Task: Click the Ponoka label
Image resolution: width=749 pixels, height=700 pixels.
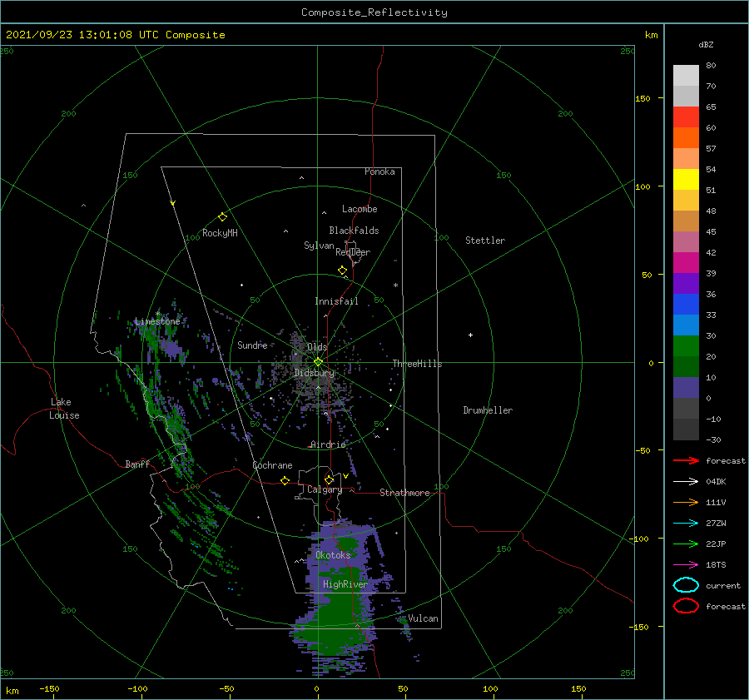Action: [379, 171]
